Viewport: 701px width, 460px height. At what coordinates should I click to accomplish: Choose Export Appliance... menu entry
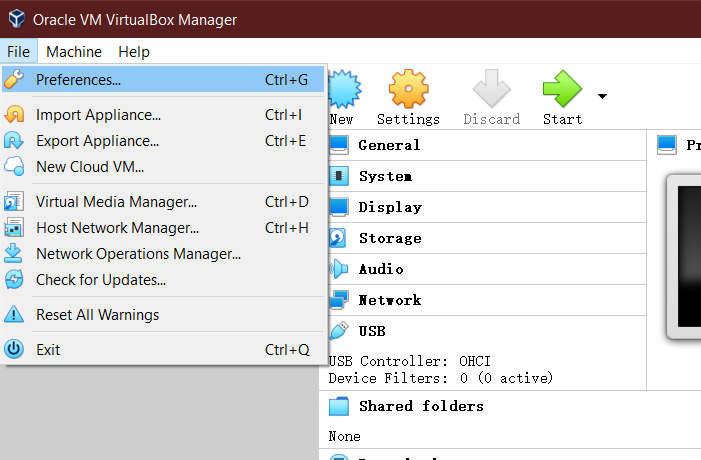tap(163, 140)
